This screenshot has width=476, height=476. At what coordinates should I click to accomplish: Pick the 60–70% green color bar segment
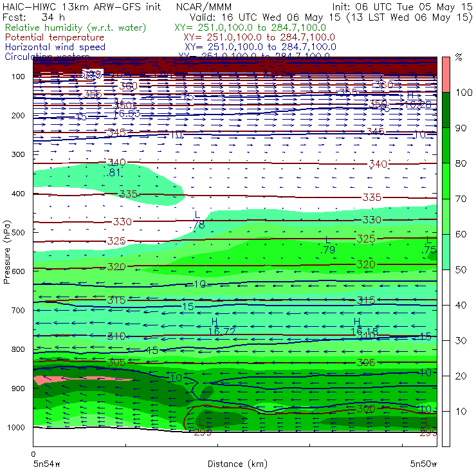446,216
